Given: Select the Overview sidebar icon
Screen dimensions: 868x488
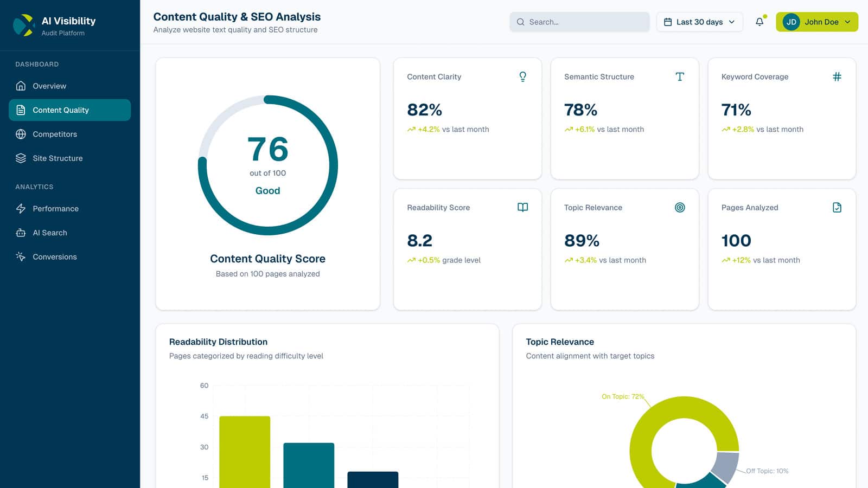Looking at the screenshot, I should [21, 86].
